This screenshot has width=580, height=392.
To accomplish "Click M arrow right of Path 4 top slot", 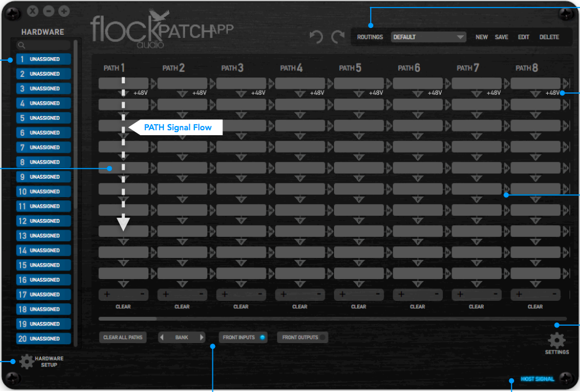I will tap(330, 84).
